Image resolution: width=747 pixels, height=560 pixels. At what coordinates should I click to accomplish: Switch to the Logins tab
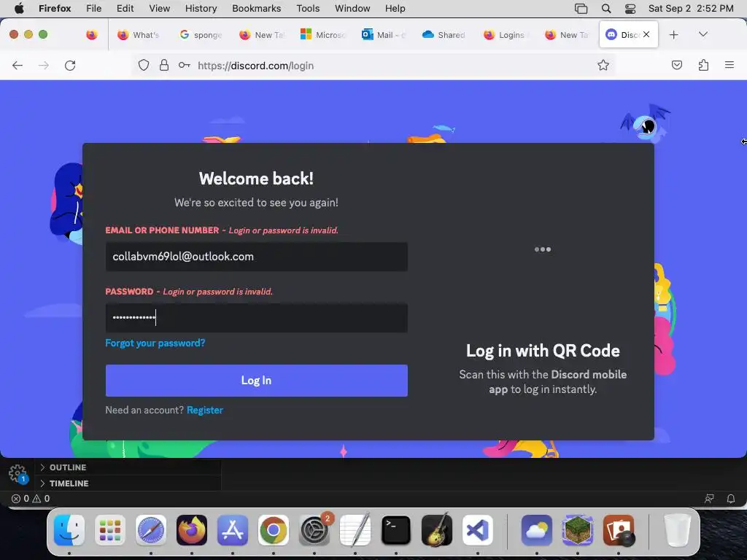pos(505,35)
